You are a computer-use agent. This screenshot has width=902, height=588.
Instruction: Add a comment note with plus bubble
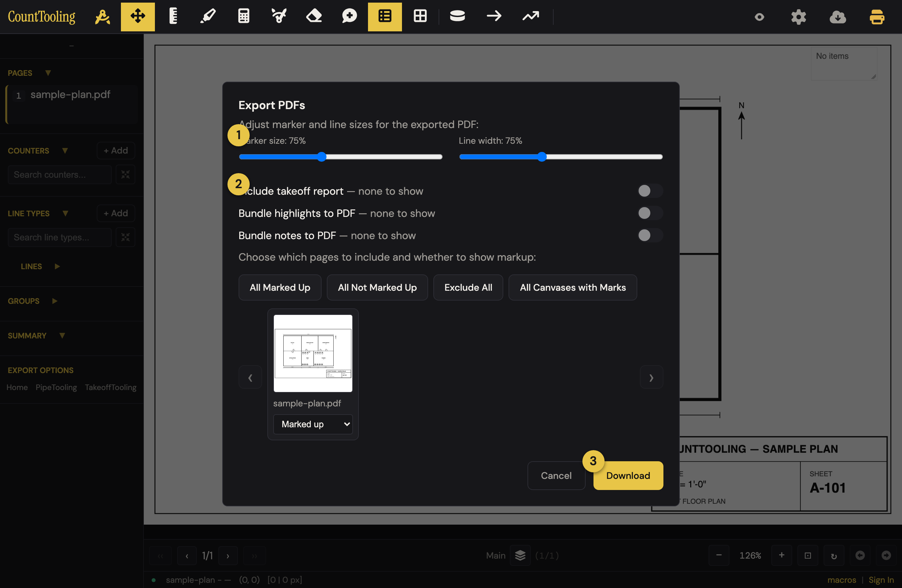(349, 17)
